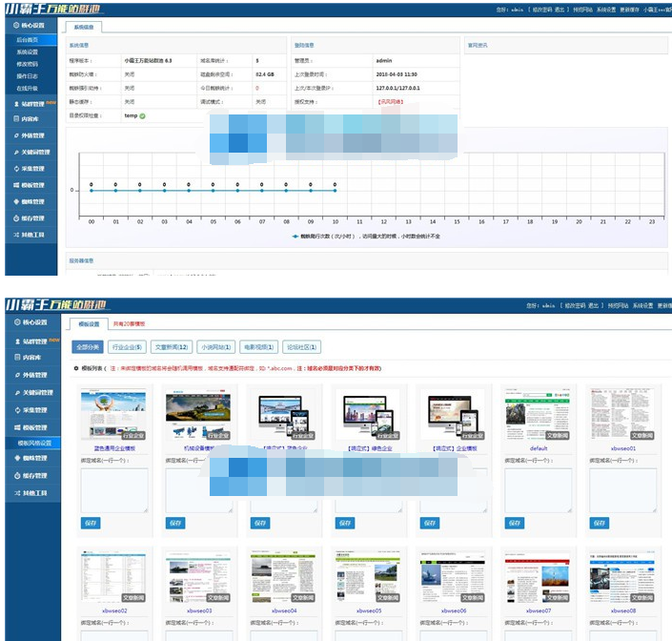The width and height of the screenshot is (672, 641).
Task: Click the chart data point at hour 05
Action: (x=213, y=191)
